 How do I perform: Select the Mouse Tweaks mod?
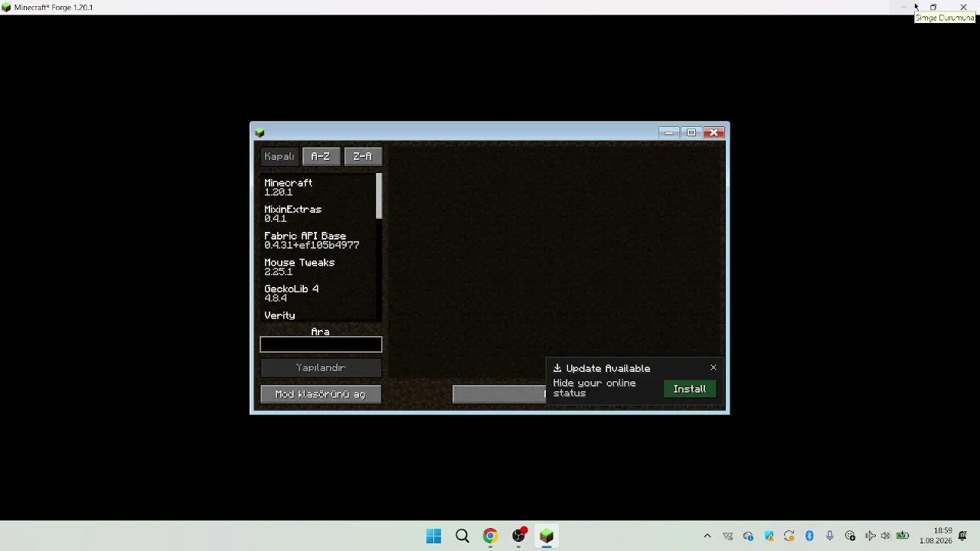tap(317, 266)
